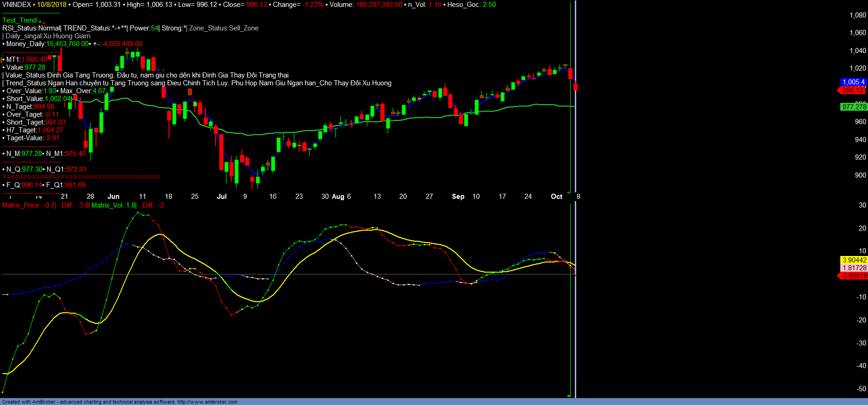Click the Zone_Status:Sell_Zone text

[x=223, y=28]
